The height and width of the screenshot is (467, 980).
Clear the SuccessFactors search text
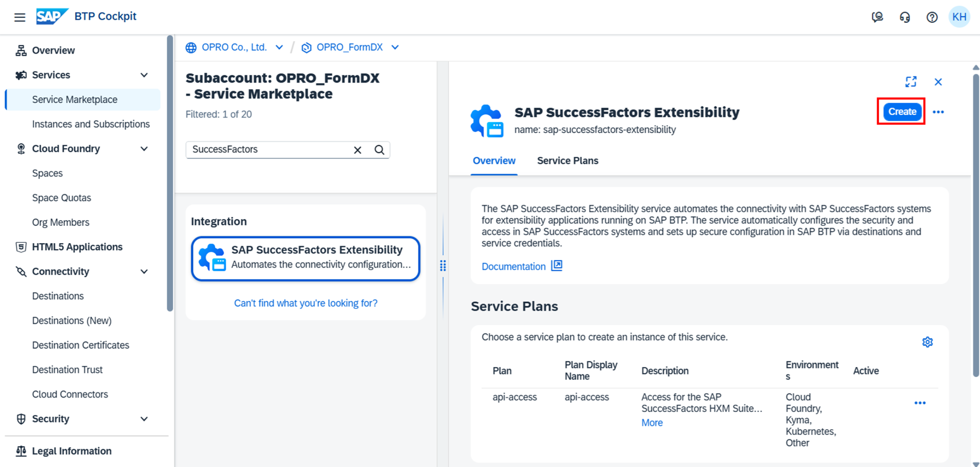(357, 150)
